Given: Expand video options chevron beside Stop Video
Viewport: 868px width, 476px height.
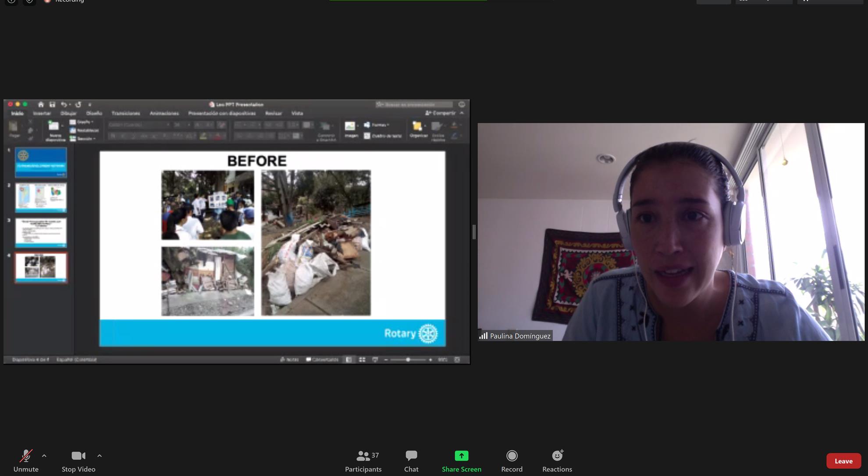Looking at the screenshot, I should 100,456.
